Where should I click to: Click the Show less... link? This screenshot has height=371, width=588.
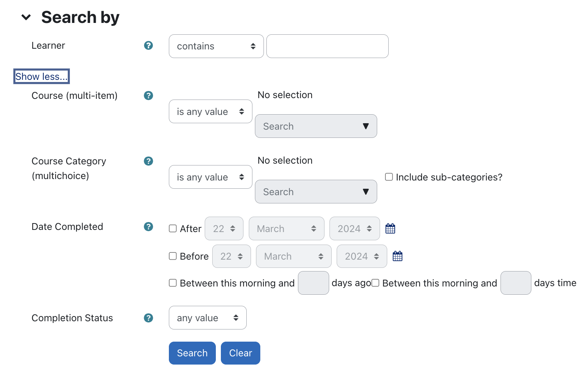tap(41, 77)
